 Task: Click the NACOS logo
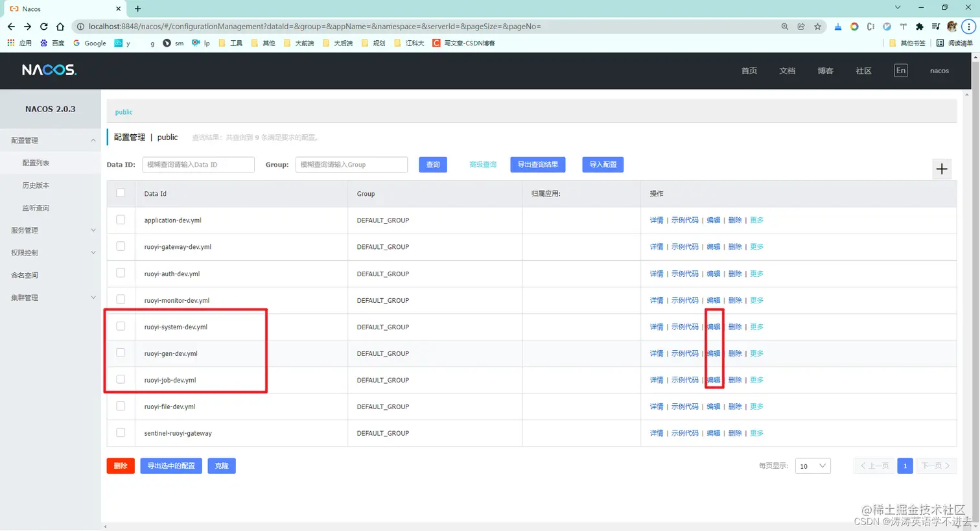[x=49, y=70]
